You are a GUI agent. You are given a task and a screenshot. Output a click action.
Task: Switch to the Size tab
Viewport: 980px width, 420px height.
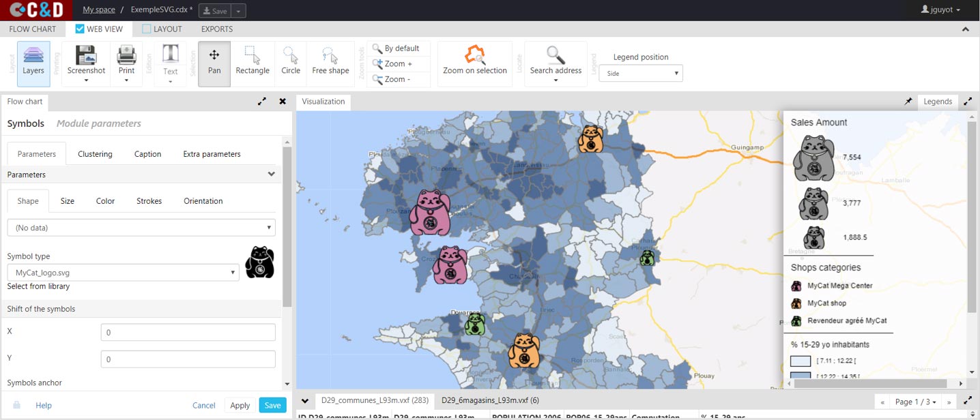68,201
